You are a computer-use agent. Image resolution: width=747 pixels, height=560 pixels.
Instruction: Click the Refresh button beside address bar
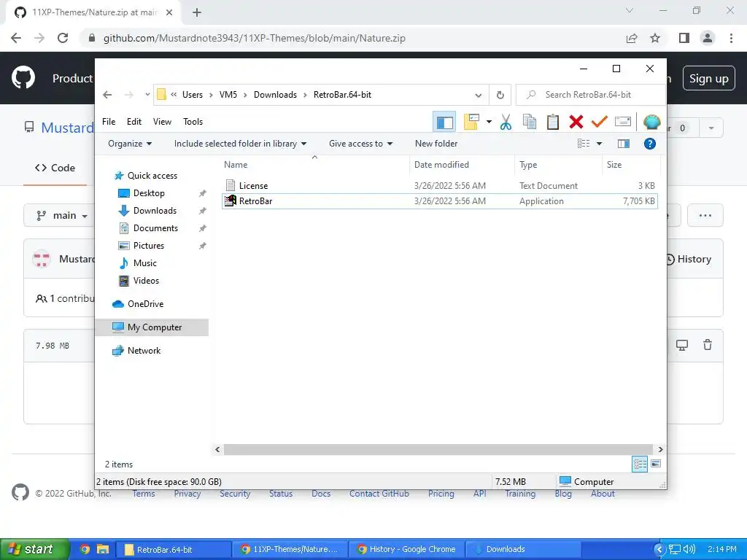tap(500, 95)
